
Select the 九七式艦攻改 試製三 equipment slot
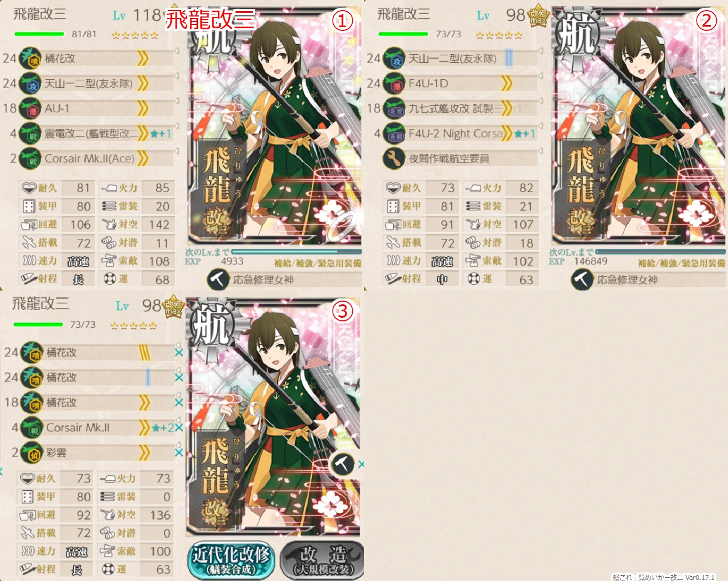click(460, 109)
